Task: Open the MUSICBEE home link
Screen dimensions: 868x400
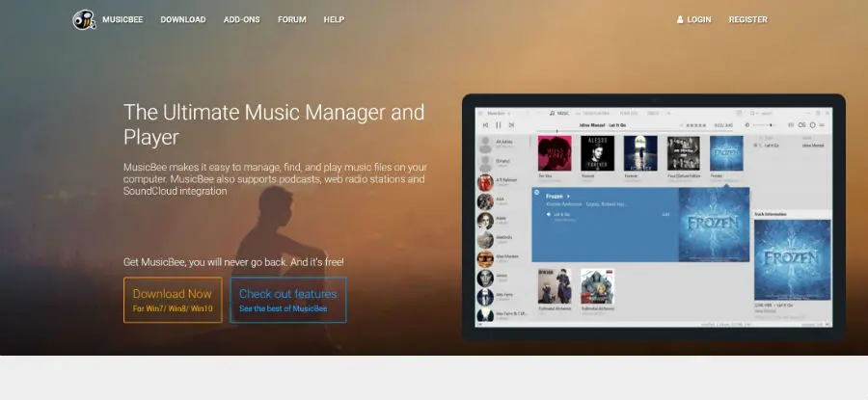Action: coord(122,19)
